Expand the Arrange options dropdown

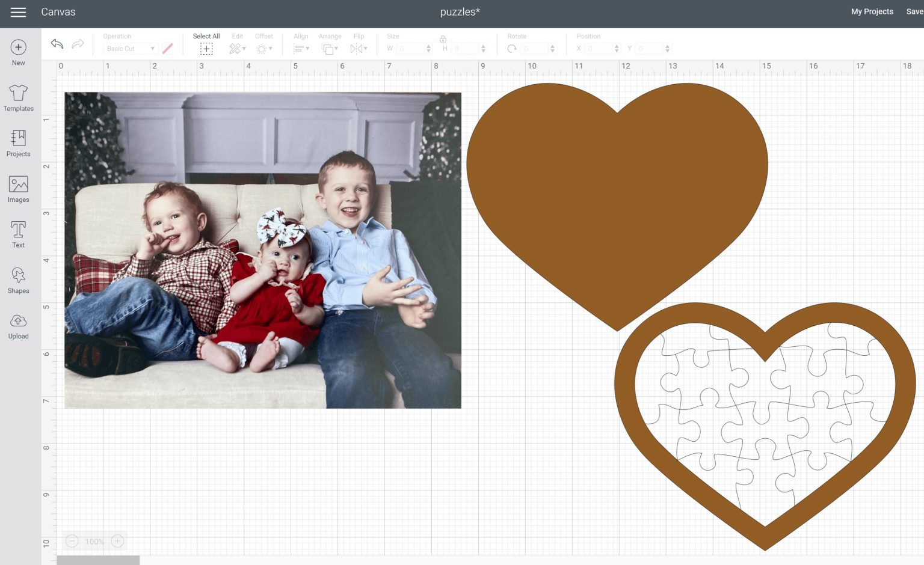[x=329, y=49]
